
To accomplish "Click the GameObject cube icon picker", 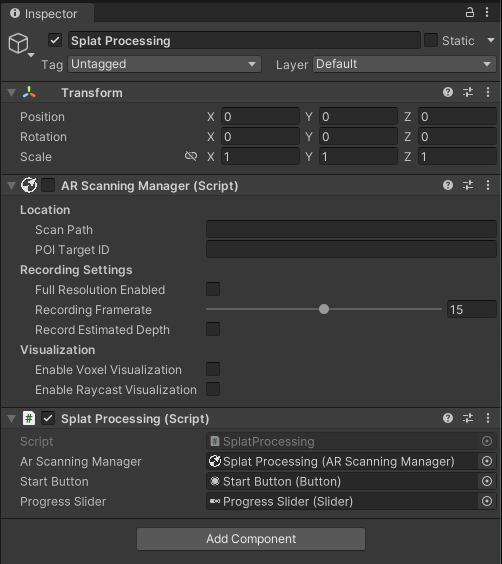I will pyautogui.click(x=21, y=45).
